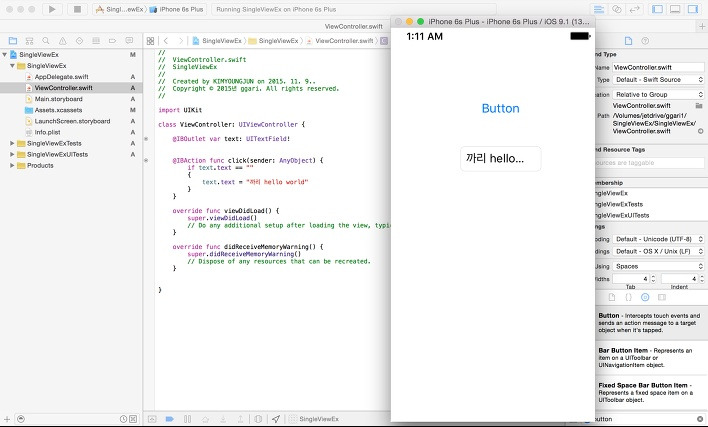The height and width of the screenshot is (427, 708).
Task: Select the Button object in the library
Action: tap(652, 323)
